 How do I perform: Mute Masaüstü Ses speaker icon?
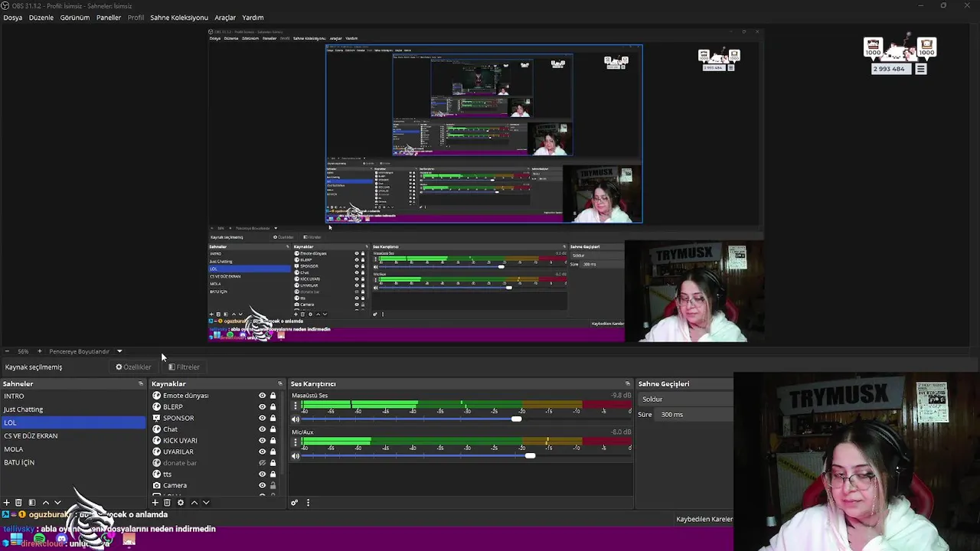click(x=296, y=419)
